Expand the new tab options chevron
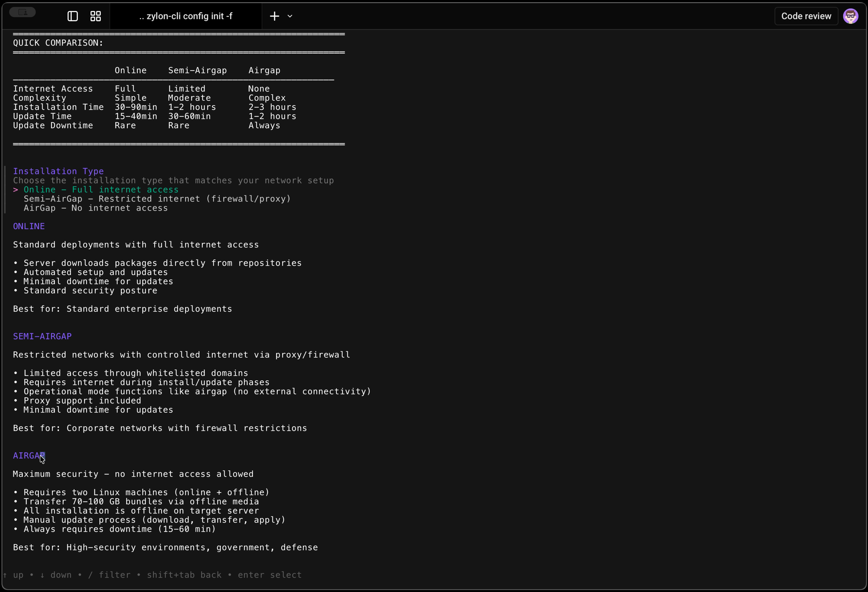 tap(290, 16)
